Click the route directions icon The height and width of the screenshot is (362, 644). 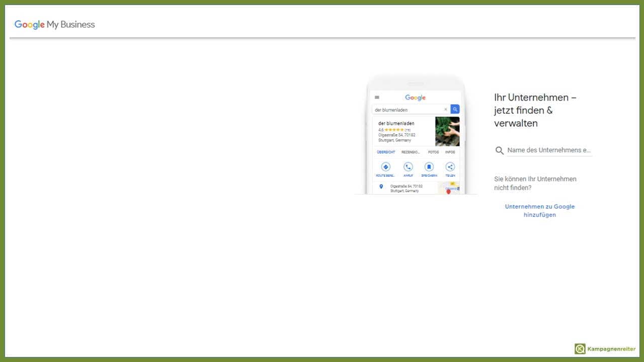click(x=386, y=166)
